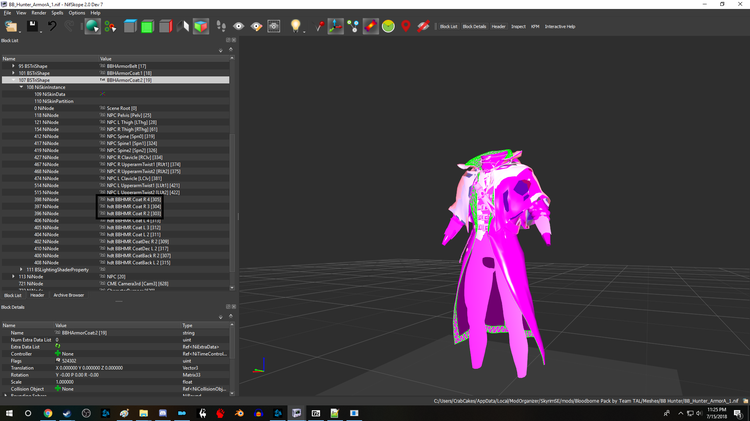
Task: Switch to side view red cube
Action: (165, 26)
